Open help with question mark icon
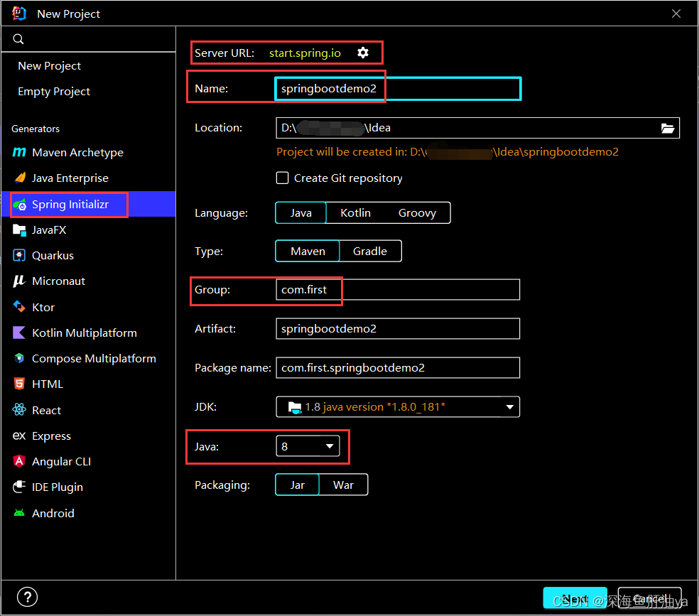The width and height of the screenshot is (699, 616). [x=27, y=597]
